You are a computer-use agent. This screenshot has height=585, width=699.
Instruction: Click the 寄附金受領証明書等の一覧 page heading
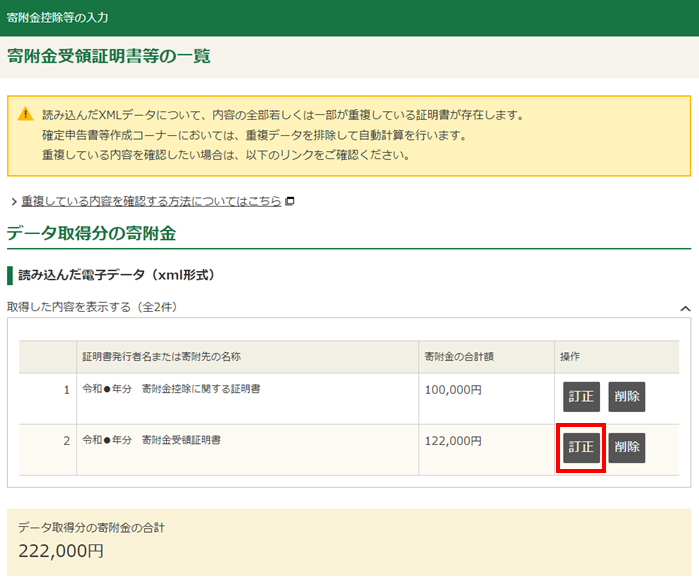pos(109,57)
